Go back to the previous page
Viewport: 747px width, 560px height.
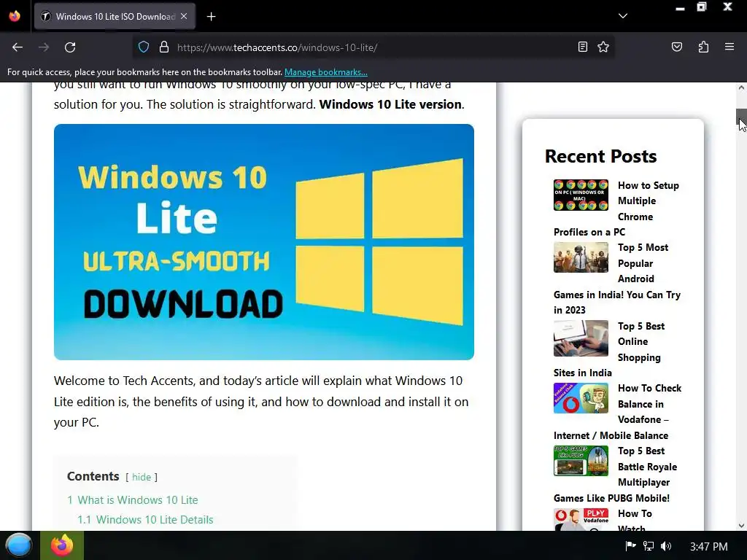pyautogui.click(x=18, y=47)
